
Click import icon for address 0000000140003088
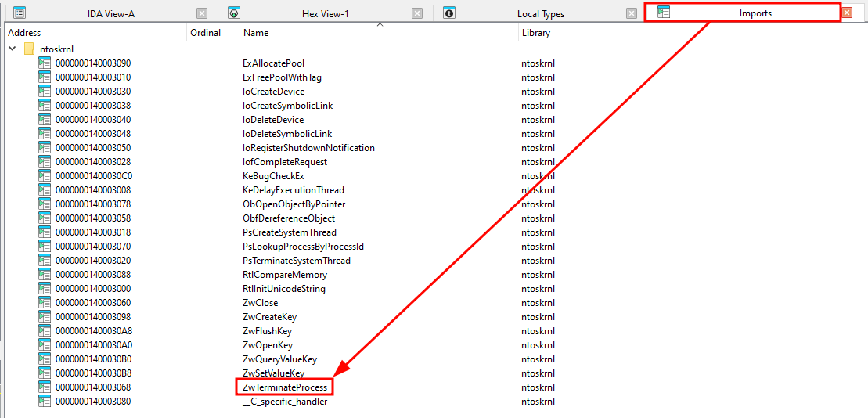pyautogui.click(x=45, y=275)
